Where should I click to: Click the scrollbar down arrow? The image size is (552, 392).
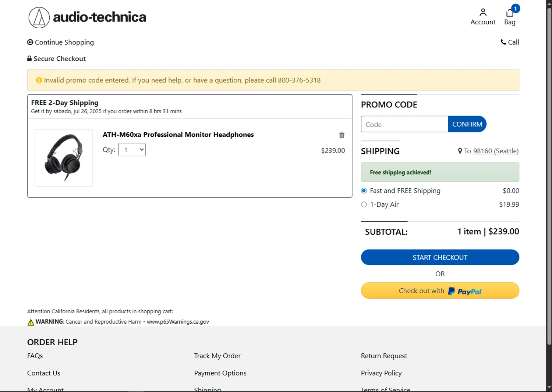549,388
